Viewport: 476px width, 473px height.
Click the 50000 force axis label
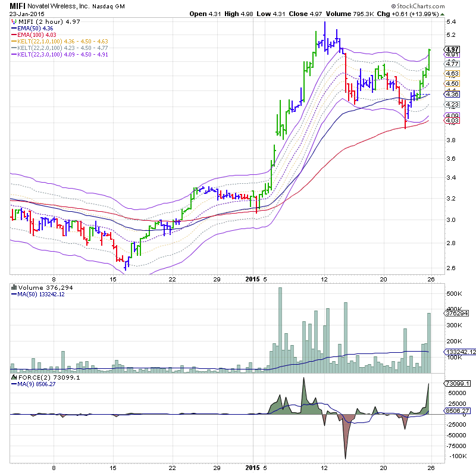tap(457, 393)
